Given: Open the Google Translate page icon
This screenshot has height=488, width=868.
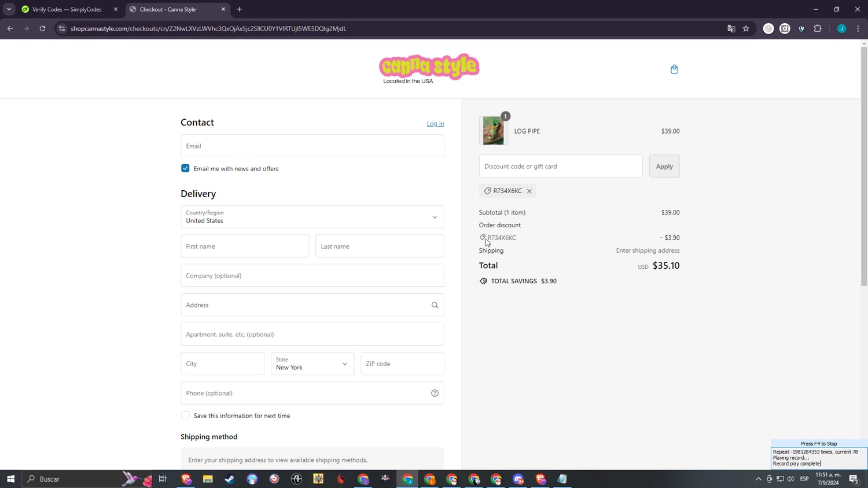Looking at the screenshot, I should click(x=731, y=28).
